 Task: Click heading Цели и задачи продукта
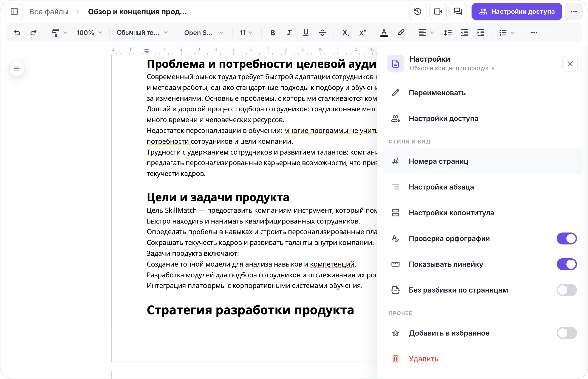tap(218, 197)
